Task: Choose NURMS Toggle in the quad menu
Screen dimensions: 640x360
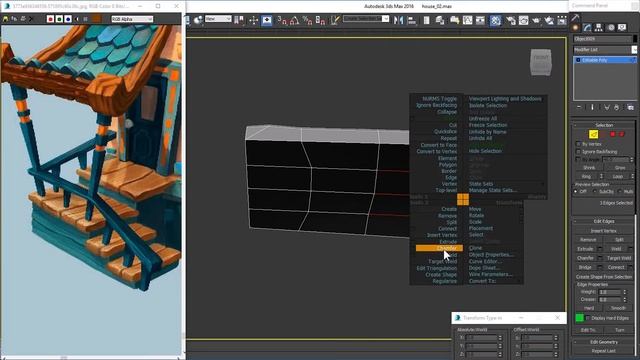Action: [439, 99]
